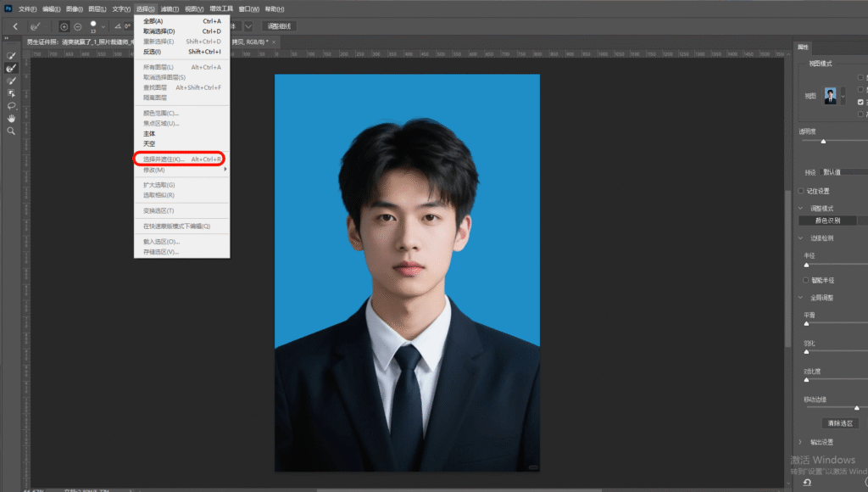
Task: Click the back arrow in options bar
Action: coord(15,26)
